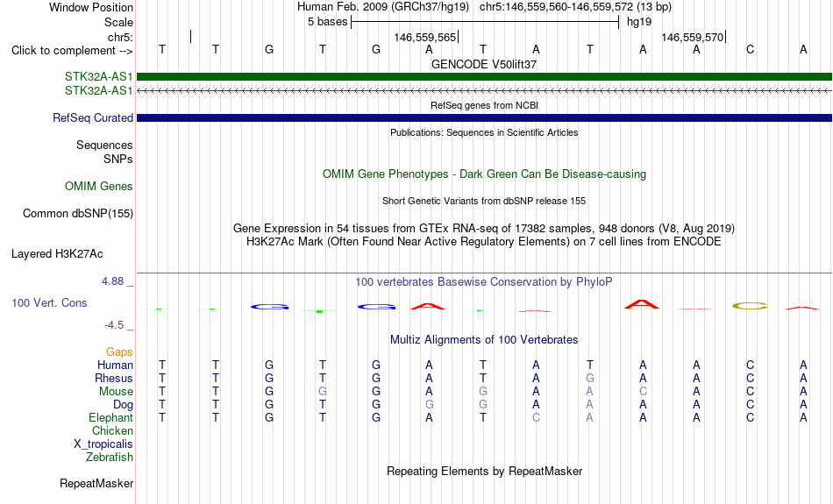The height and width of the screenshot is (504, 833).
Task: Click 'Short Genetic Variants from dbSNP release 155'
Action: (x=484, y=201)
